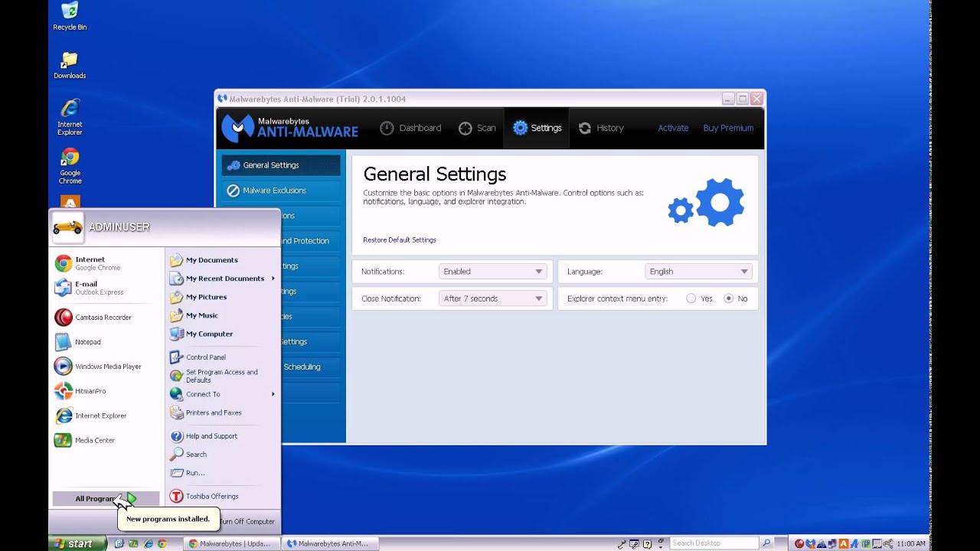Click Internet Explorer desktop icon

70,117
